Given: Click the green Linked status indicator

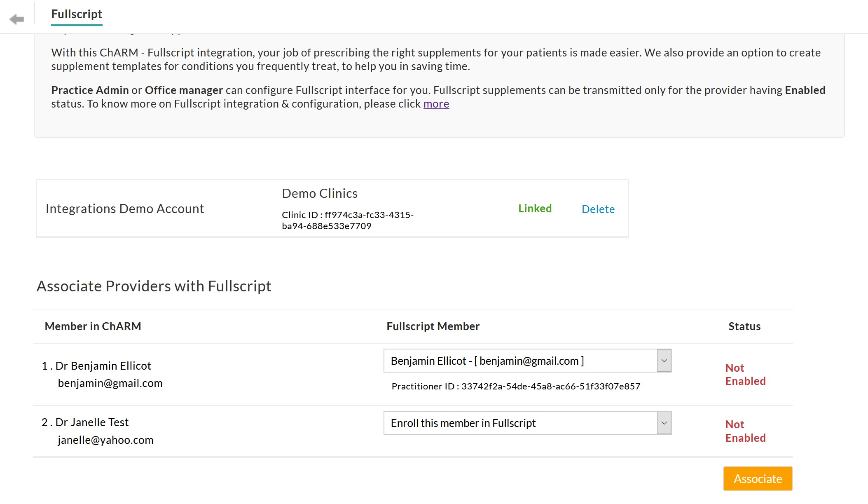Looking at the screenshot, I should (535, 209).
